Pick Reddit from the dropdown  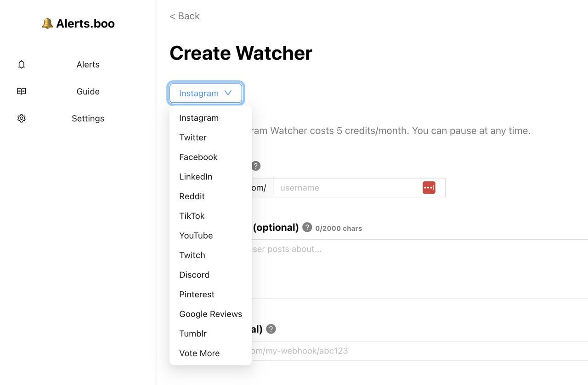coord(192,196)
